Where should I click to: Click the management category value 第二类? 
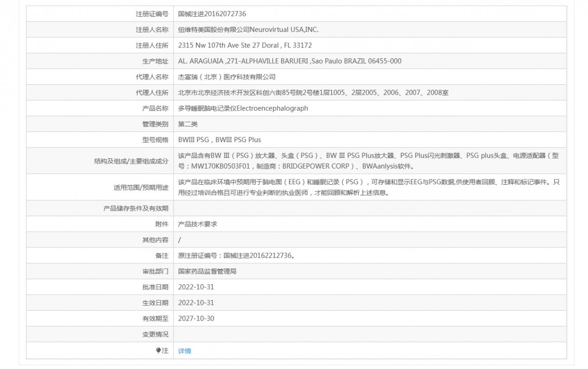[188, 124]
